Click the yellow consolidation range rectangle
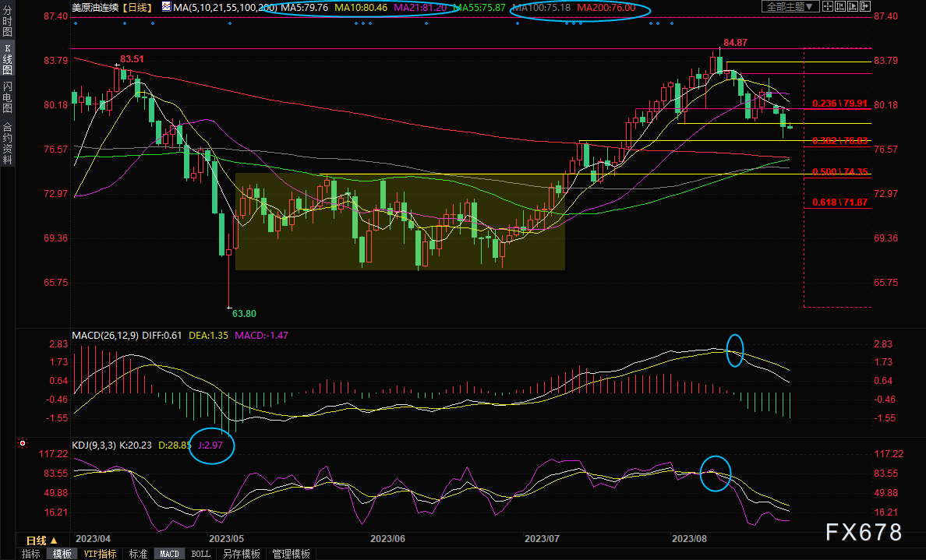Screen dimensions: 926x560 pyautogui.click(x=400, y=221)
